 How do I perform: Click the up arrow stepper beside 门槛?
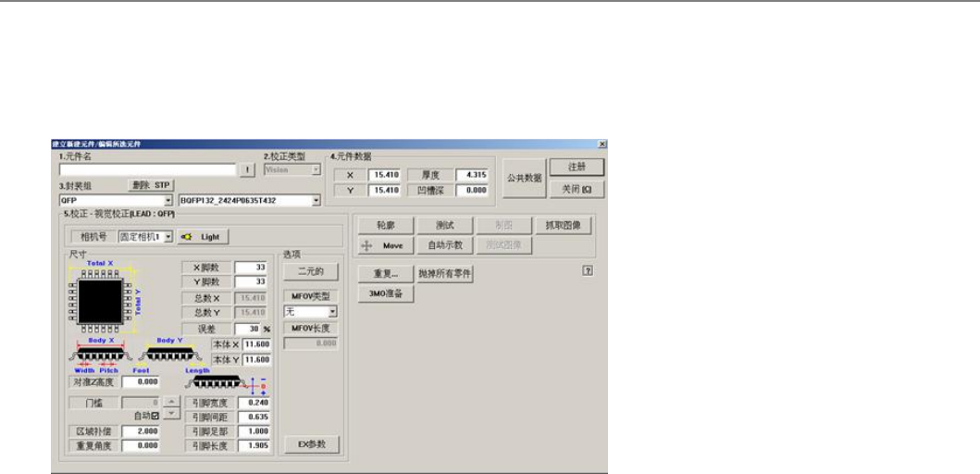click(171, 402)
